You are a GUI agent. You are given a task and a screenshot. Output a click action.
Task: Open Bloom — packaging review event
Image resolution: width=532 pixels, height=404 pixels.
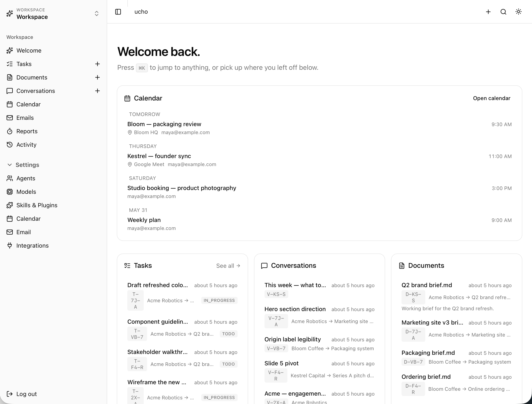tap(319, 128)
